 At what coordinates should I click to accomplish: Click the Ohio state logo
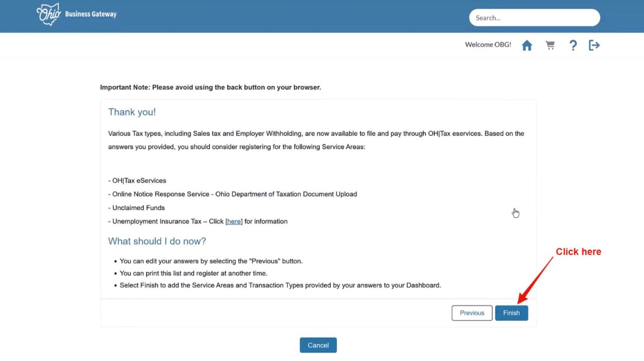pos(49,14)
